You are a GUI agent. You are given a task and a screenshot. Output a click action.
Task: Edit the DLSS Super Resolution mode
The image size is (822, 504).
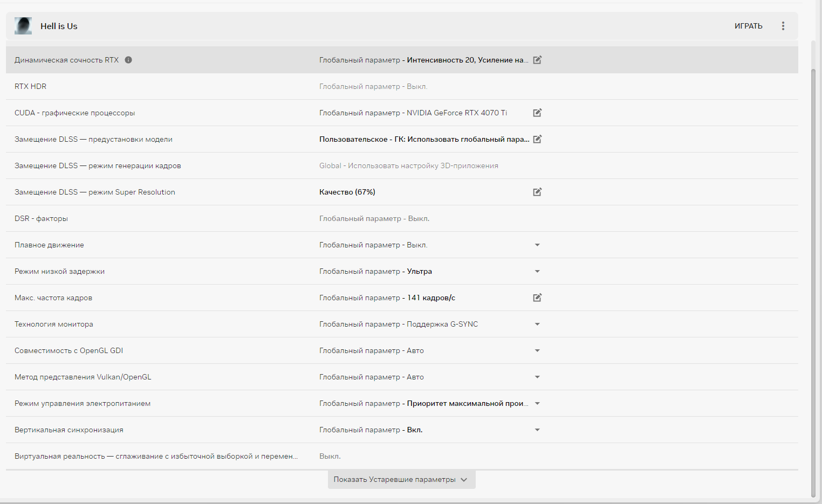pyautogui.click(x=537, y=192)
